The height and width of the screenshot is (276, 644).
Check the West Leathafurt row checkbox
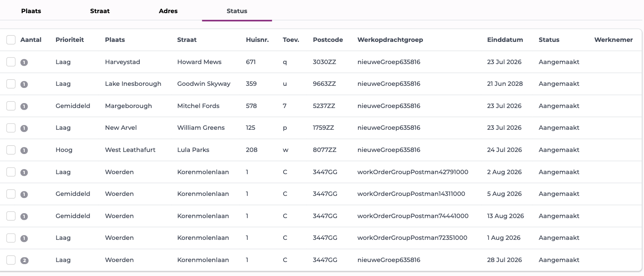pos(11,150)
